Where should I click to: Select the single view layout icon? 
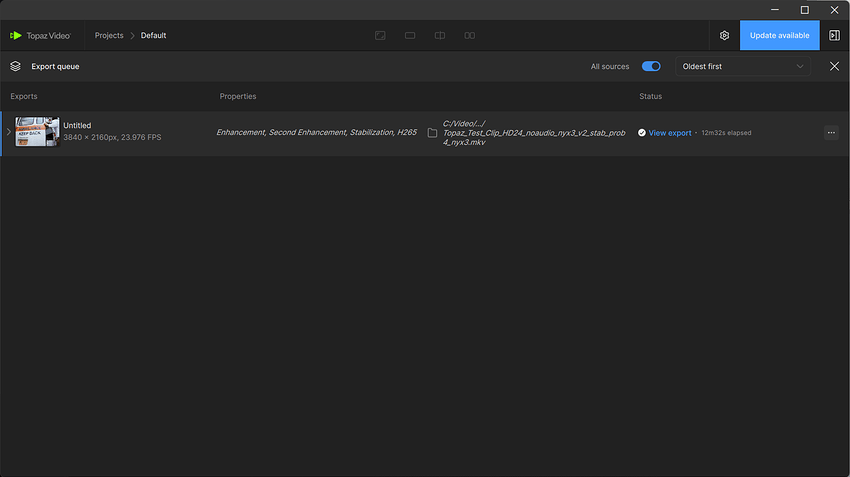coord(410,35)
